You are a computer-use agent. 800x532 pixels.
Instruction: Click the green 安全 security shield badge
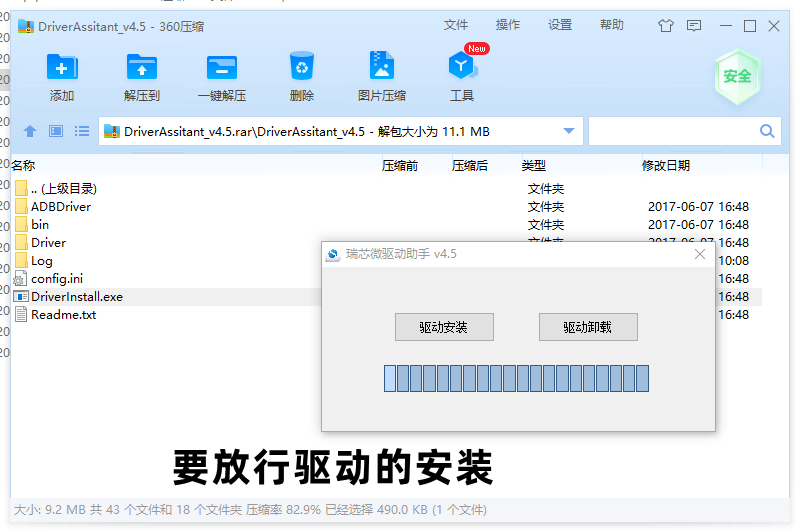pyautogui.click(x=737, y=76)
